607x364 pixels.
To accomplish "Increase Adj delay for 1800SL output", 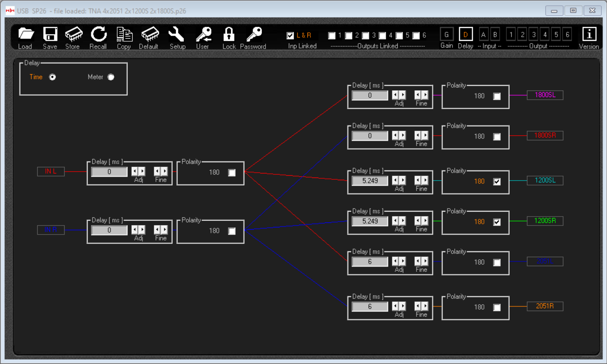I will point(403,95).
